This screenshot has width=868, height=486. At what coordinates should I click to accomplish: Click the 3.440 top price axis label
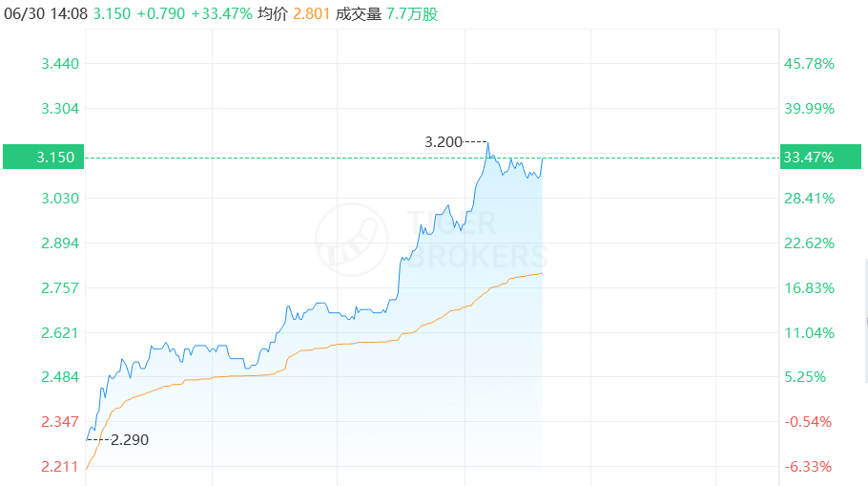(x=60, y=64)
